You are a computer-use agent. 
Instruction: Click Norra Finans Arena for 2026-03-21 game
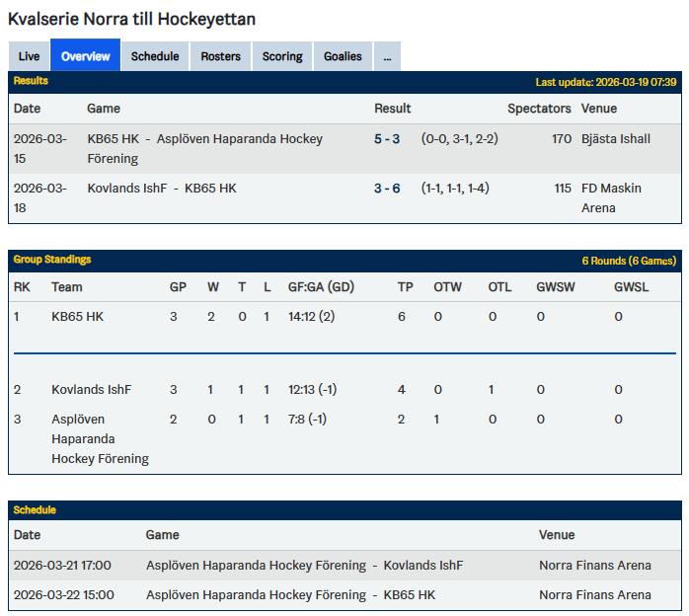[595, 566]
